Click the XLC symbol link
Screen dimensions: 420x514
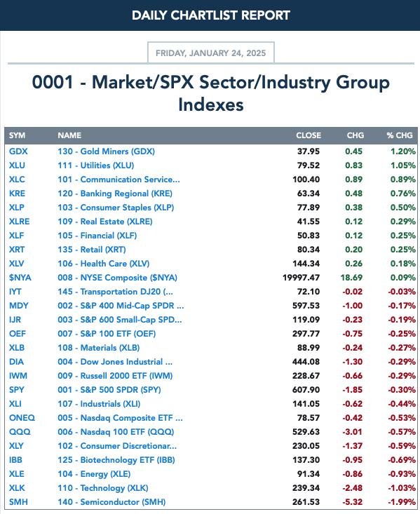(x=17, y=180)
